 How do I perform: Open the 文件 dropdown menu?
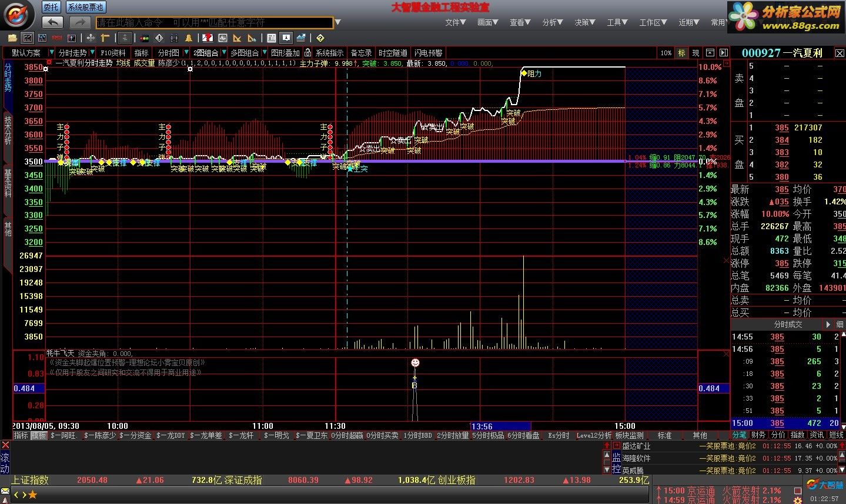[456, 22]
